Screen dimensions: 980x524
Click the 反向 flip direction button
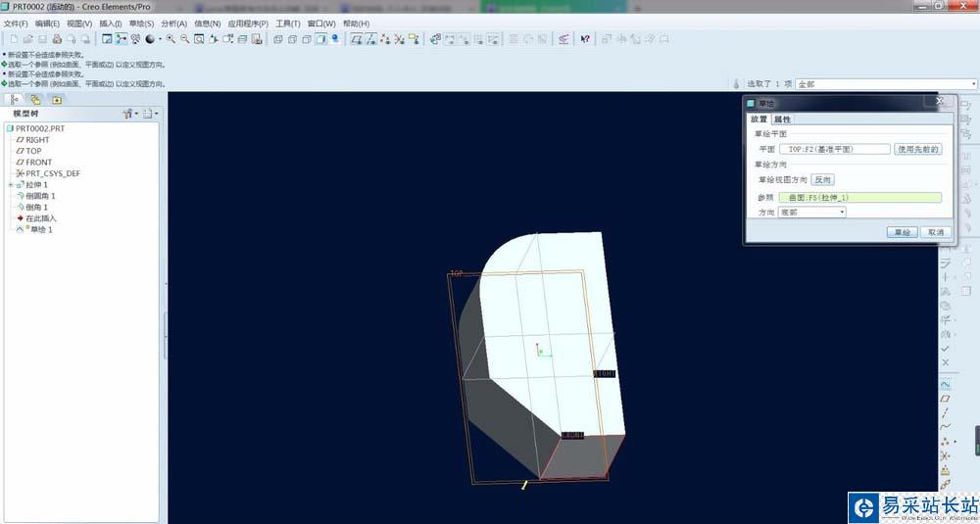point(822,180)
